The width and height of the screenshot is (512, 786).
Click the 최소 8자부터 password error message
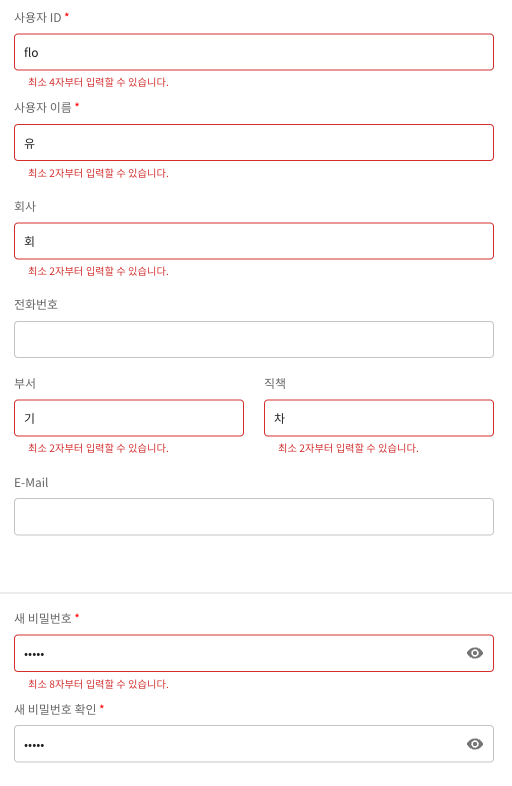[98, 684]
